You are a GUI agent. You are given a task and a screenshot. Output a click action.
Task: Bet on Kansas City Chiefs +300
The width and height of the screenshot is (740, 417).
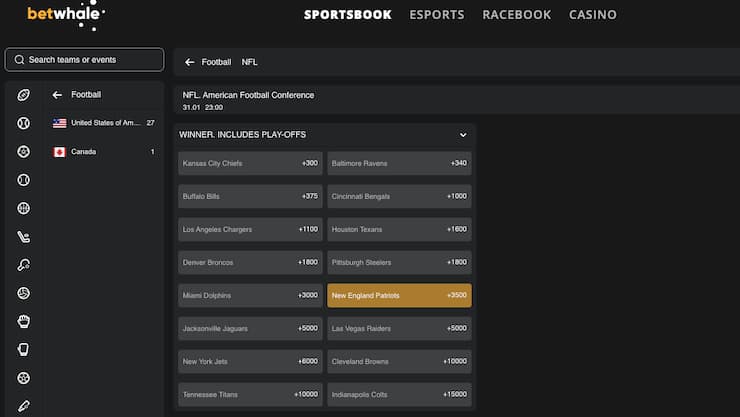250,163
